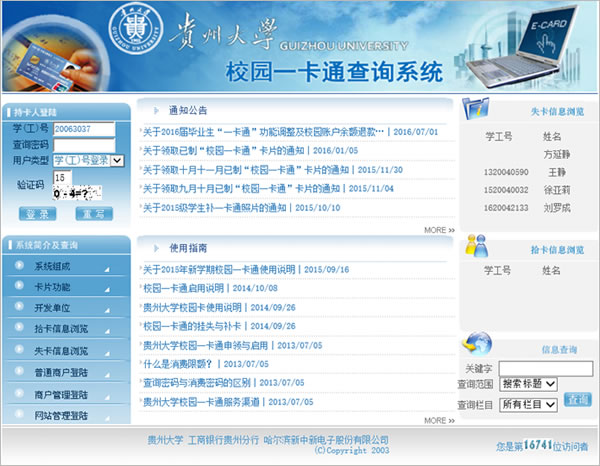Focus the 关键字 keyword input field

point(544,368)
